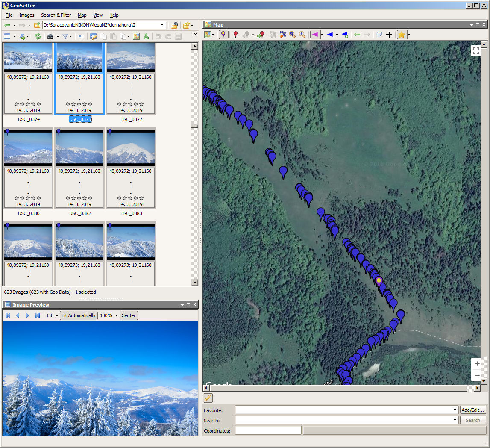Open the Favorite combo box

point(455,410)
